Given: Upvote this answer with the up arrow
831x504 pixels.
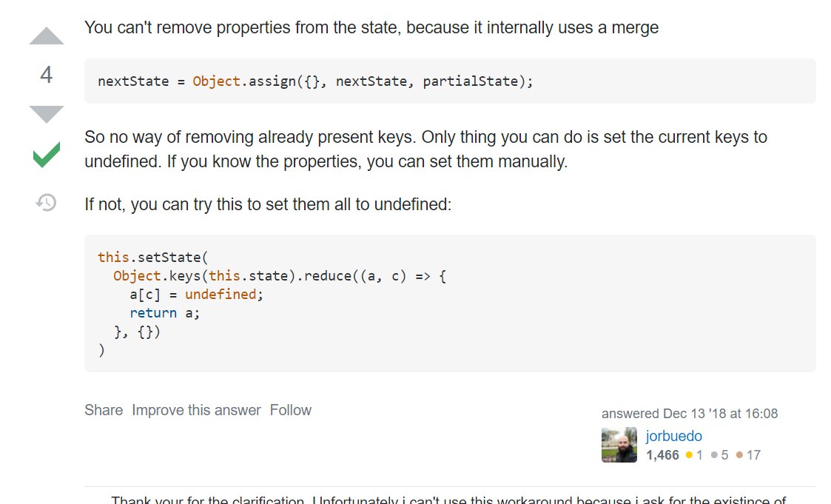Looking at the screenshot, I should tap(46, 37).
